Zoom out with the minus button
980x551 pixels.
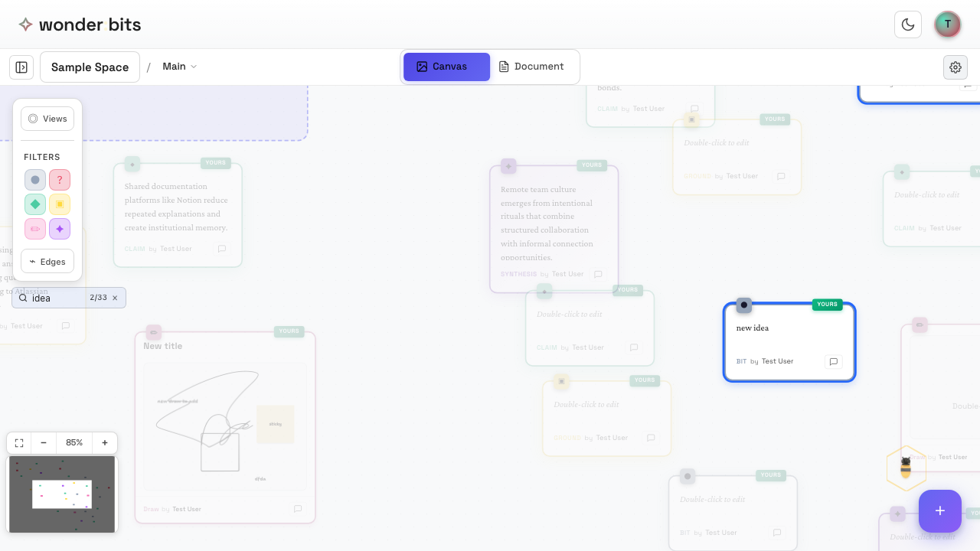pyautogui.click(x=44, y=443)
